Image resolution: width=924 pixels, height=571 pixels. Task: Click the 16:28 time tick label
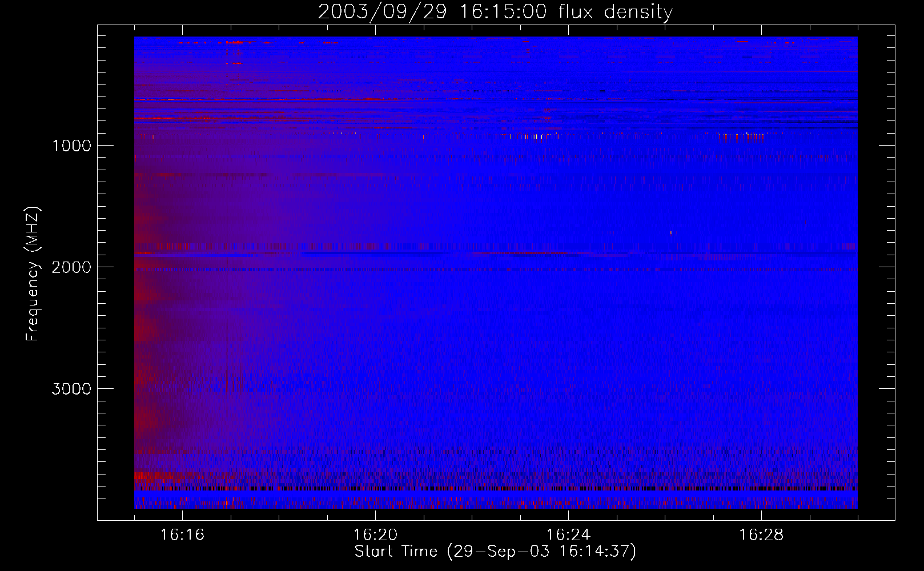pos(761,535)
